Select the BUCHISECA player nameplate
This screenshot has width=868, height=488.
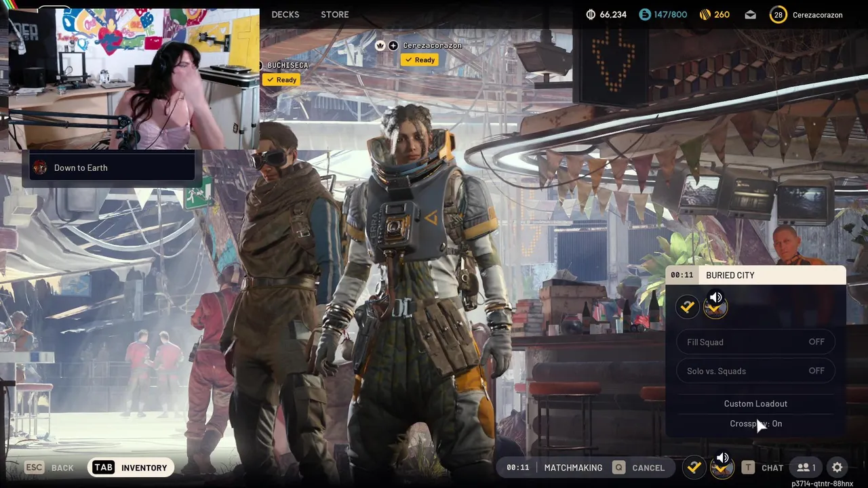[288, 65]
